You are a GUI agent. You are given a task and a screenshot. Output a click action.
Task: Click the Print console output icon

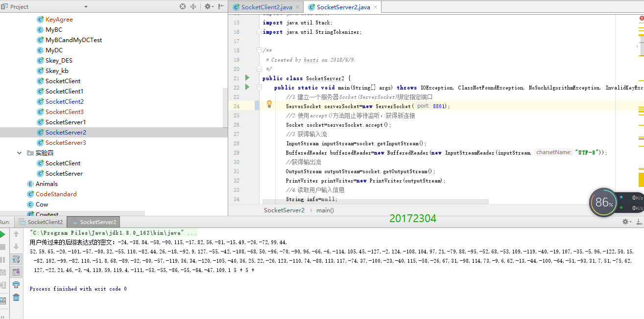[16, 285]
